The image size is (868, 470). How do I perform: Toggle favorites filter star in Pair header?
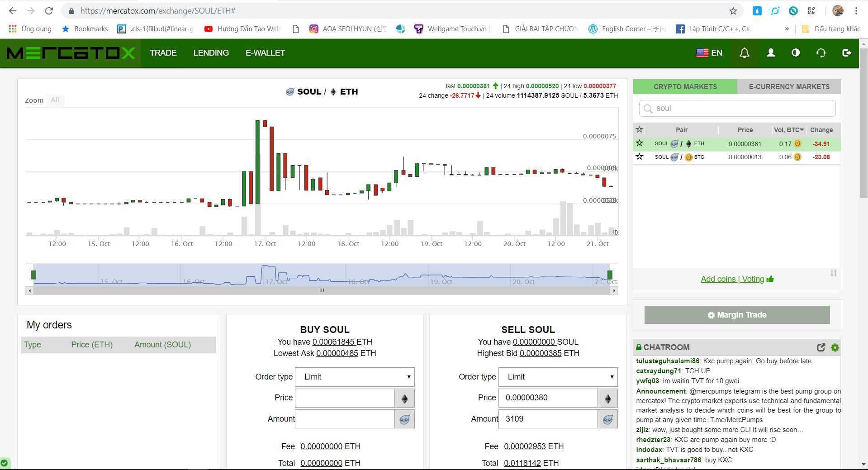tap(640, 130)
